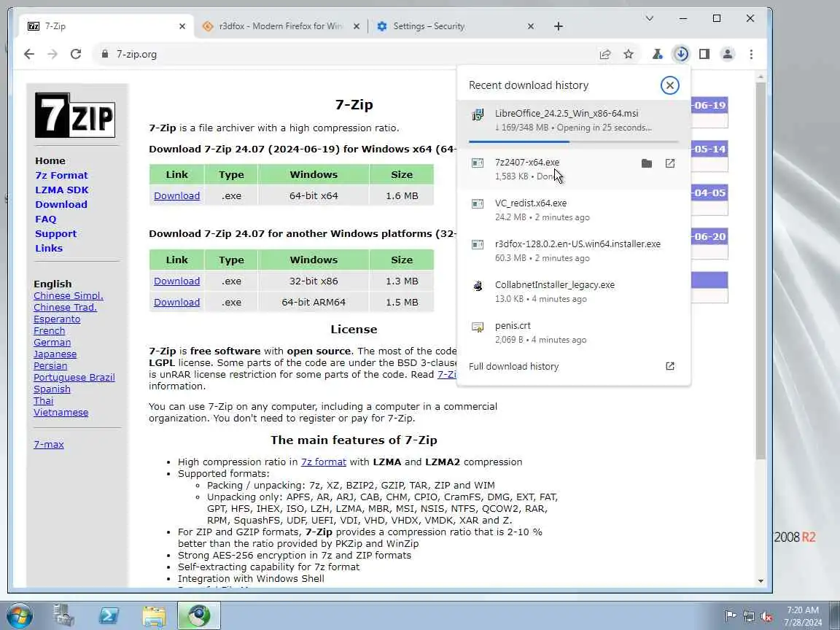Image resolution: width=840 pixels, height=630 pixels.
Task: Open the LZMA SDK sidebar link
Action: 61,190
